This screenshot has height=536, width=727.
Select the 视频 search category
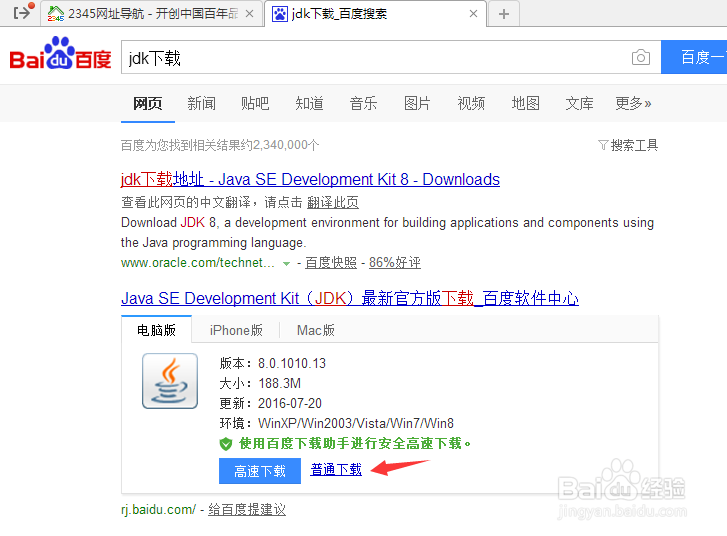point(471,103)
